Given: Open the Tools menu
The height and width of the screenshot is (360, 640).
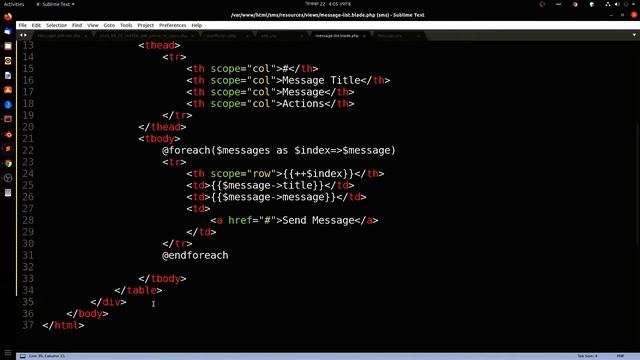Looking at the screenshot, I should 126,25.
